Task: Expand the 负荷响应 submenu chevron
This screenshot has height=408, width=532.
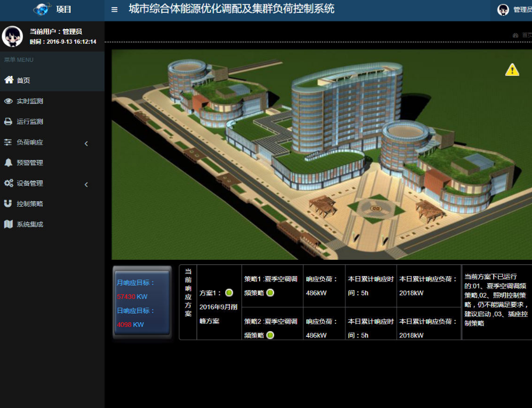Action: pyautogui.click(x=86, y=143)
